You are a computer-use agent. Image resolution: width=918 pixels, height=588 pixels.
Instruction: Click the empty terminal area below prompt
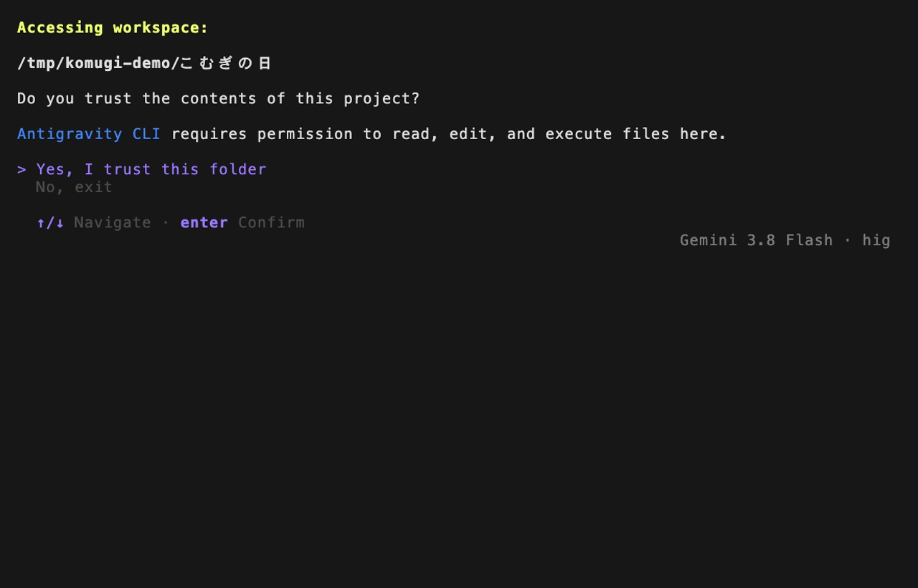pyautogui.click(x=459, y=416)
